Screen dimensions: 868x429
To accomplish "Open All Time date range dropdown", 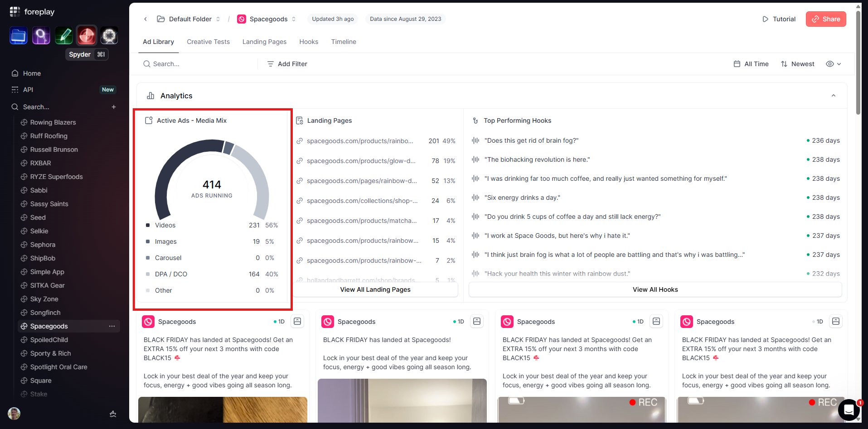I will pyautogui.click(x=751, y=64).
